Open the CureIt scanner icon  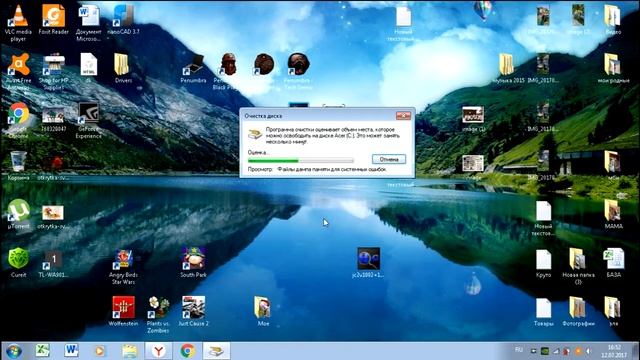(x=18, y=262)
